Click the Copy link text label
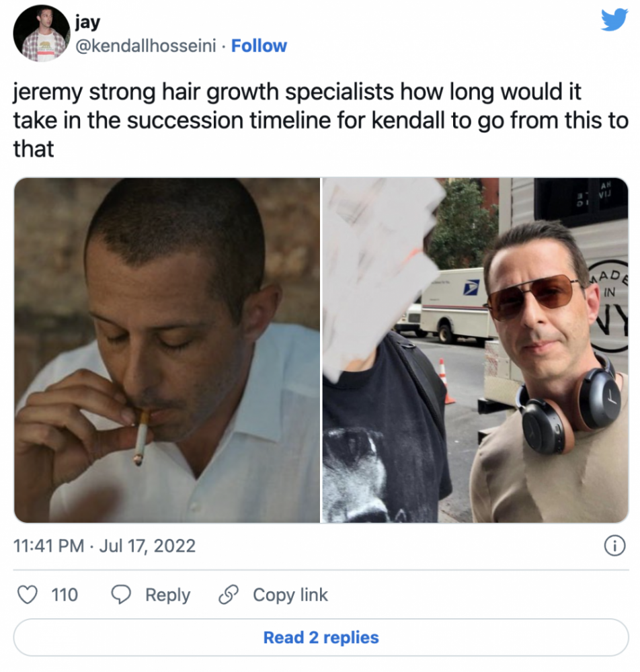This screenshot has height=672, width=640. tap(290, 595)
